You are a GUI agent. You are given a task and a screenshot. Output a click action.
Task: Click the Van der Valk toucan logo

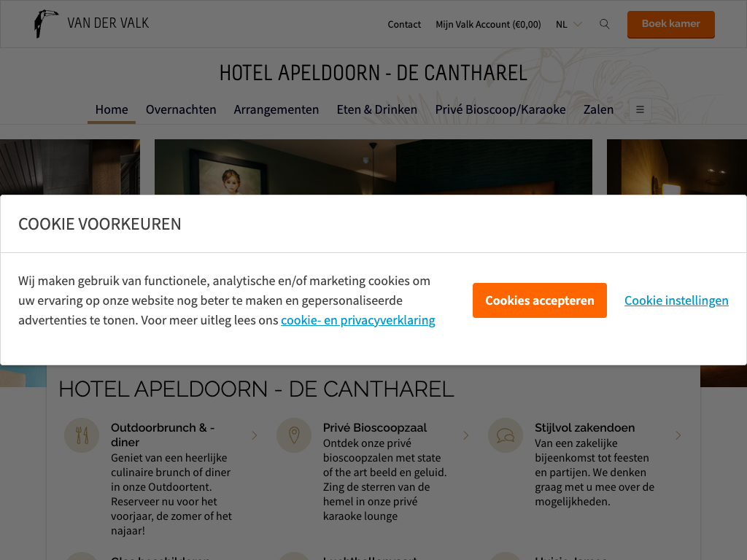(x=46, y=24)
